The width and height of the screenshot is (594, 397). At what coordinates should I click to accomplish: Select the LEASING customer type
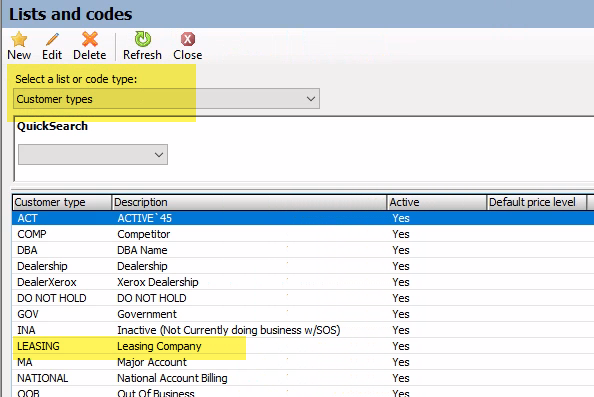point(38,346)
